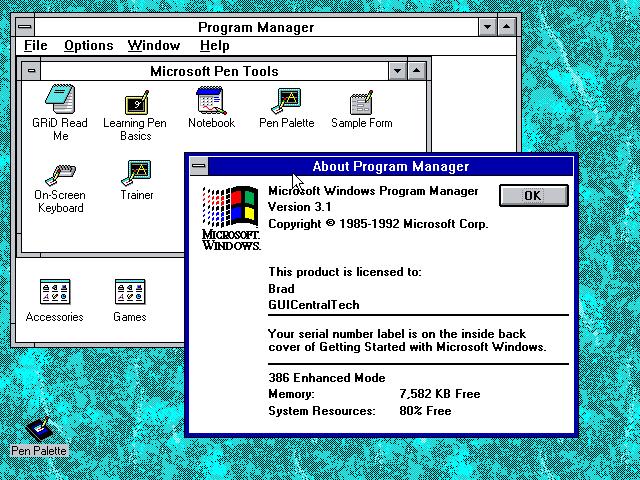Viewport: 640px width, 480px height.
Task: Maximize the Microsoft Pen Tools window
Action: (417, 71)
